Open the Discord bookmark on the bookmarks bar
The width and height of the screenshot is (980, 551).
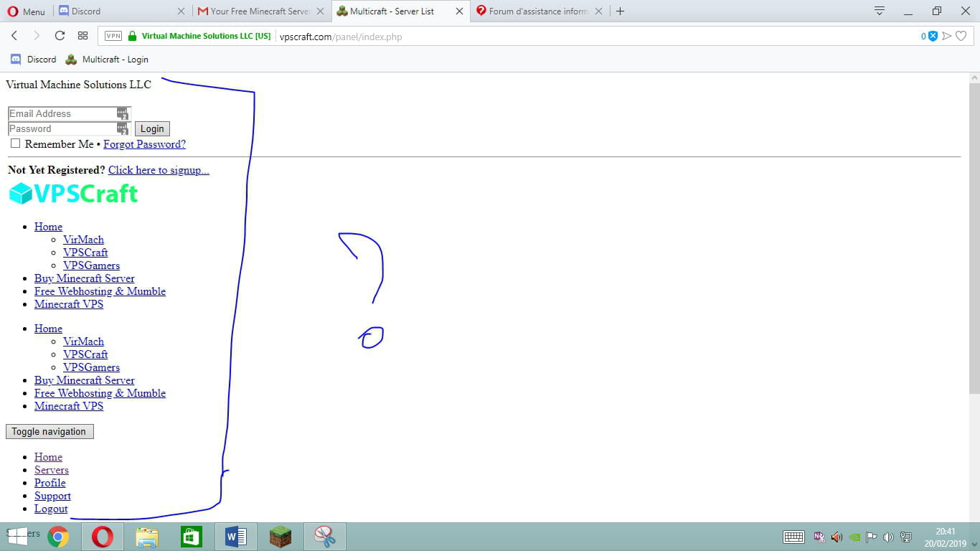click(x=33, y=59)
